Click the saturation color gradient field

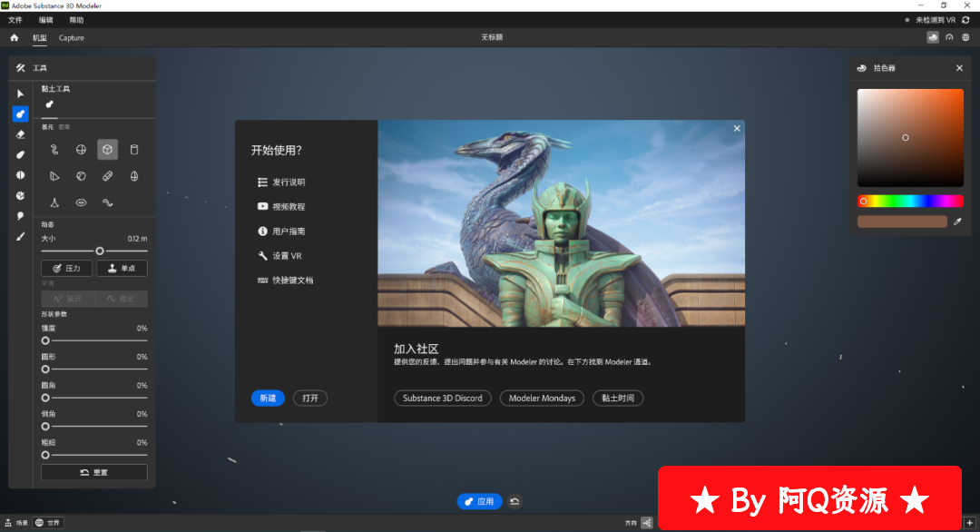[x=910, y=137]
